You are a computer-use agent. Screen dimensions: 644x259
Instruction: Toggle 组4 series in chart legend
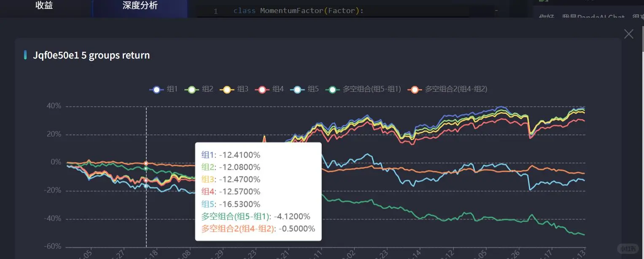(x=269, y=89)
